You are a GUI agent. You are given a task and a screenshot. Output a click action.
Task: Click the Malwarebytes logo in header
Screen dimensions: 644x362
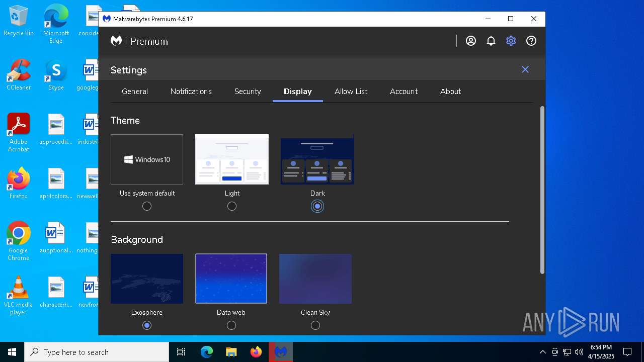pos(116,41)
